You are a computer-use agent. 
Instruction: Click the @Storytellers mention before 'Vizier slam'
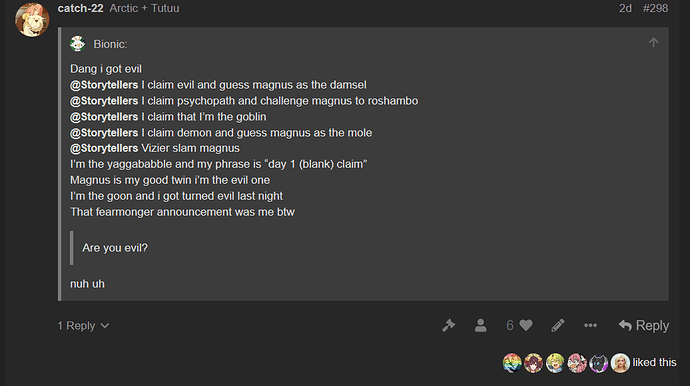[x=104, y=148]
